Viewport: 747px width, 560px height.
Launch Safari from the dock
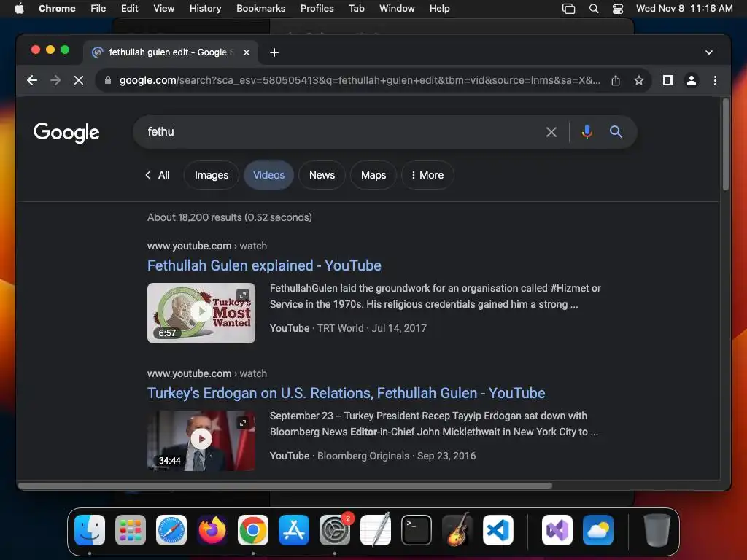point(171,530)
